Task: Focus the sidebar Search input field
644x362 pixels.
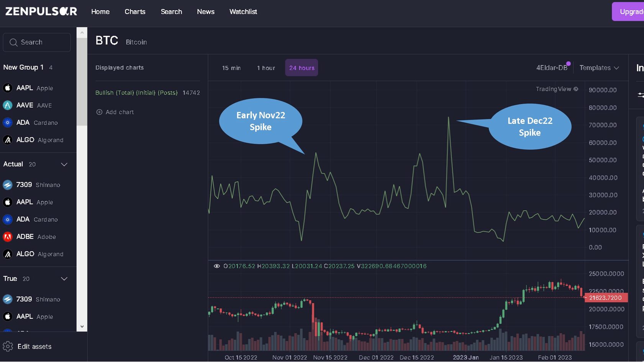Action: [x=37, y=42]
